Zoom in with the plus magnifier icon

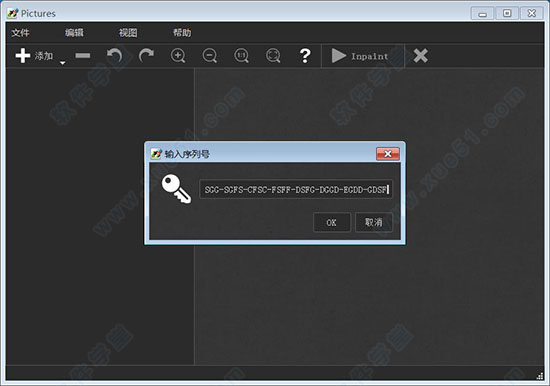(178, 56)
